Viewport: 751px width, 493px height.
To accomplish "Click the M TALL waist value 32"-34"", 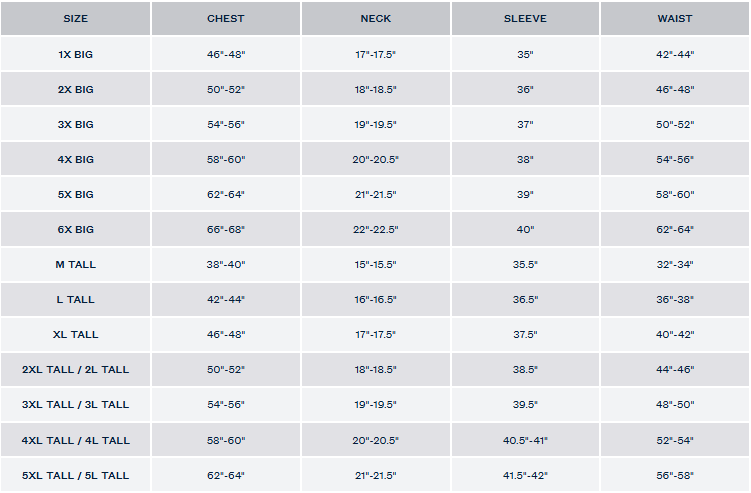I will click(x=675, y=265).
